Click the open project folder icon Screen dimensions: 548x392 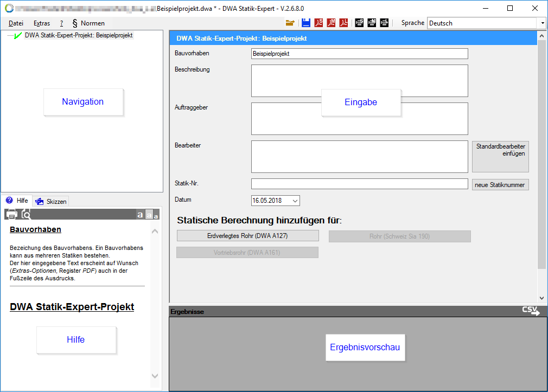(290, 23)
